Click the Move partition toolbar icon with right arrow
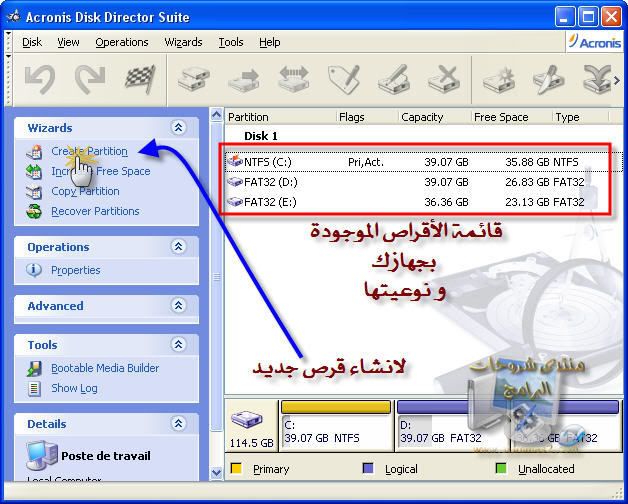This screenshot has height=504, width=628. (244, 80)
